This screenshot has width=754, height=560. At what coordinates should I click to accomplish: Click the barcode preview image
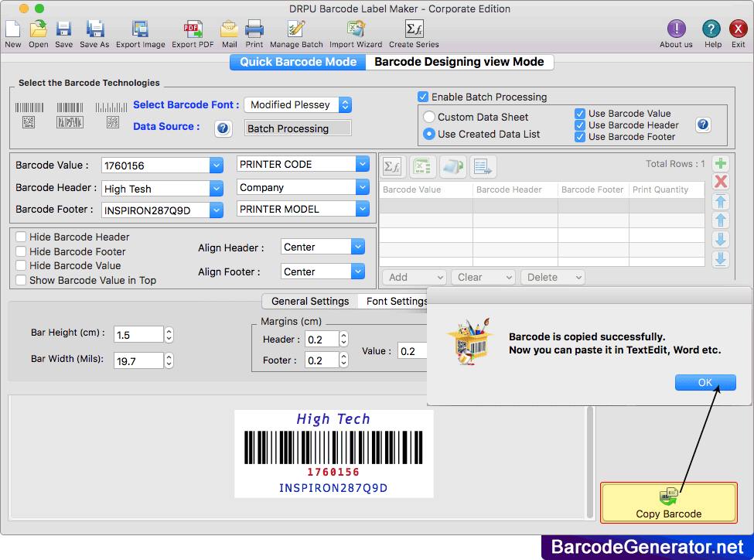[334, 454]
